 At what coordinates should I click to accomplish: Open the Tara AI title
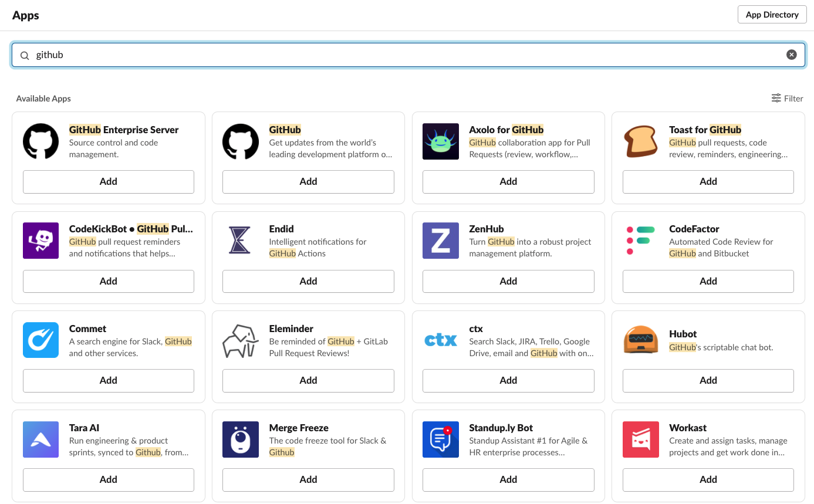pyautogui.click(x=85, y=428)
